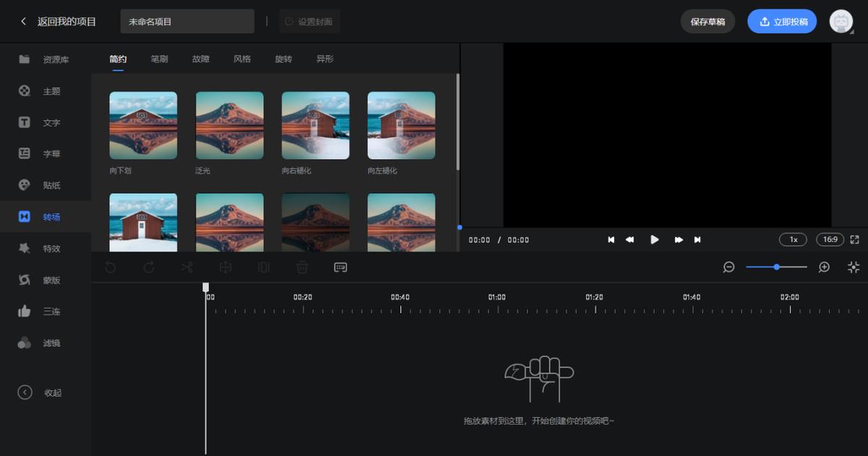The height and width of the screenshot is (456, 868).
Task: Click the 保存草稿 save draft button
Action: (707, 22)
